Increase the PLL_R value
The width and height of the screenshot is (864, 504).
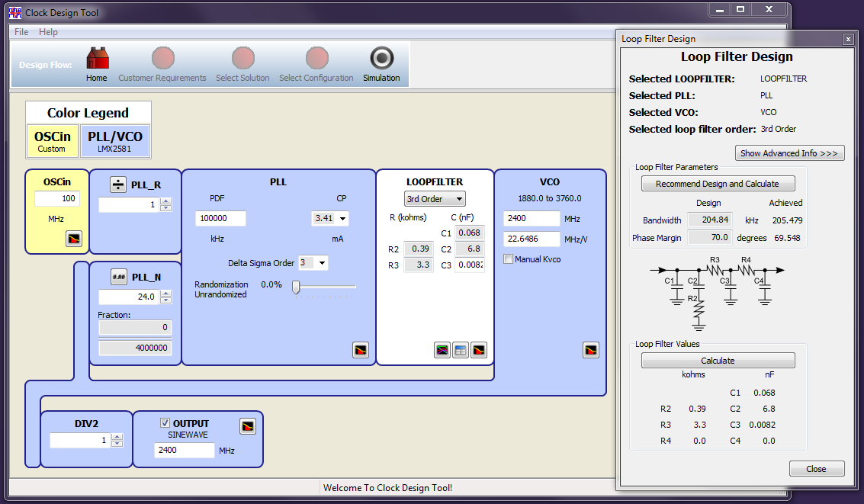[x=165, y=201]
